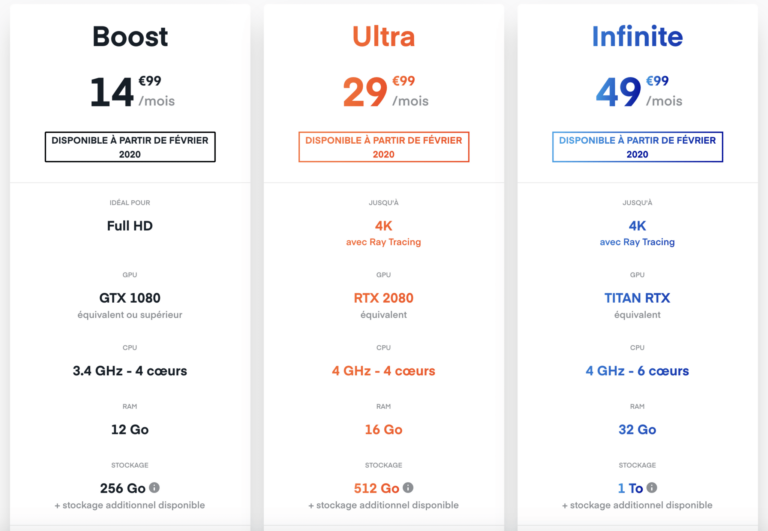The width and height of the screenshot is (768, 531).
Task: Show storage info beside 1 To
Action: [x=652, y=488]
